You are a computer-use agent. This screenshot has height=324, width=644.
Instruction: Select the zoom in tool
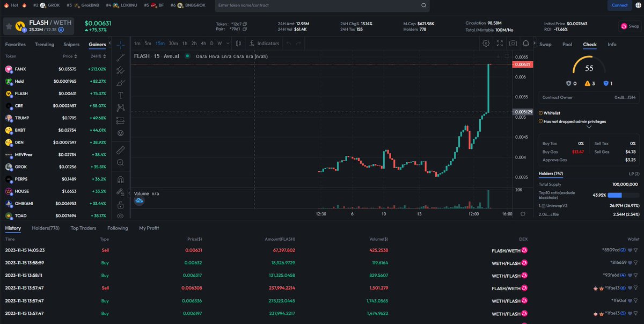121,162
